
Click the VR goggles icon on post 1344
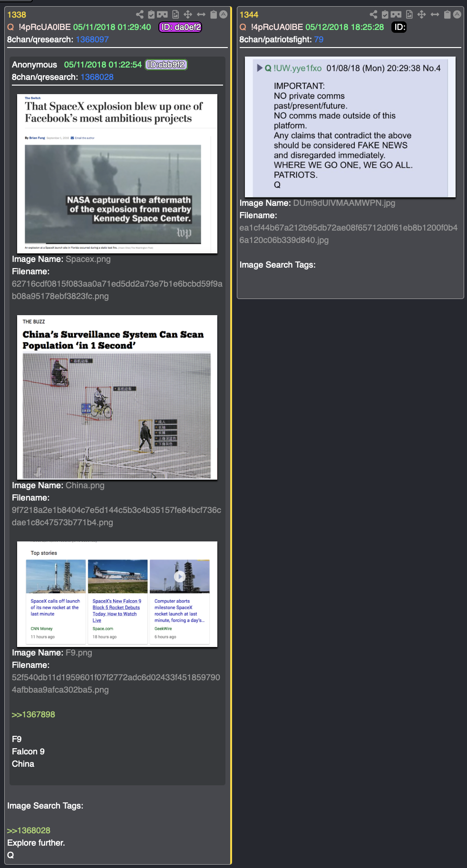tap(396, 15)
